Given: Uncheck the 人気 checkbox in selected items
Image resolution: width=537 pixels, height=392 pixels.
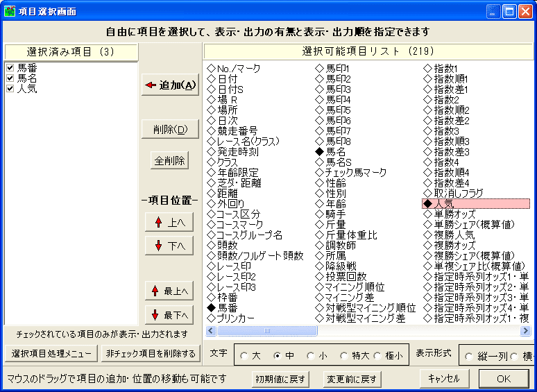Looking at the screenshot, I should (x=10, y=89).
